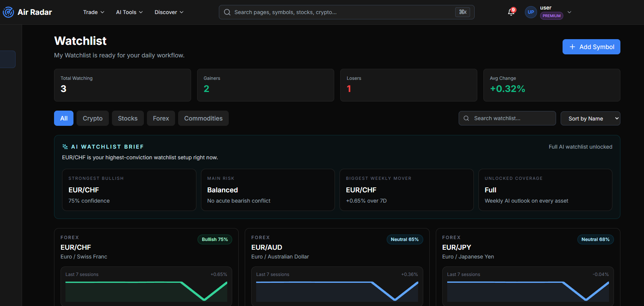Click the Add Symbol button
Image resolution: width=644 pixels, height=306 pixels.
pos(591,47)
